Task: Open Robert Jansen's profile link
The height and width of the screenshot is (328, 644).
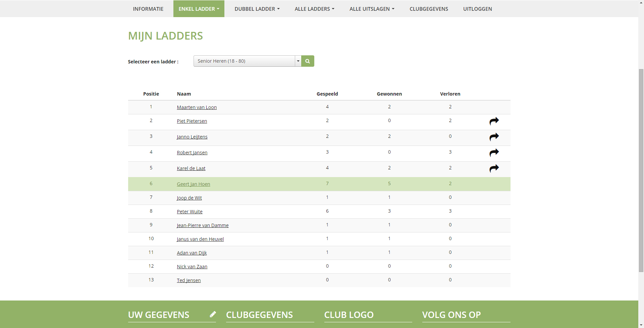Action: [x=192, y=153]
